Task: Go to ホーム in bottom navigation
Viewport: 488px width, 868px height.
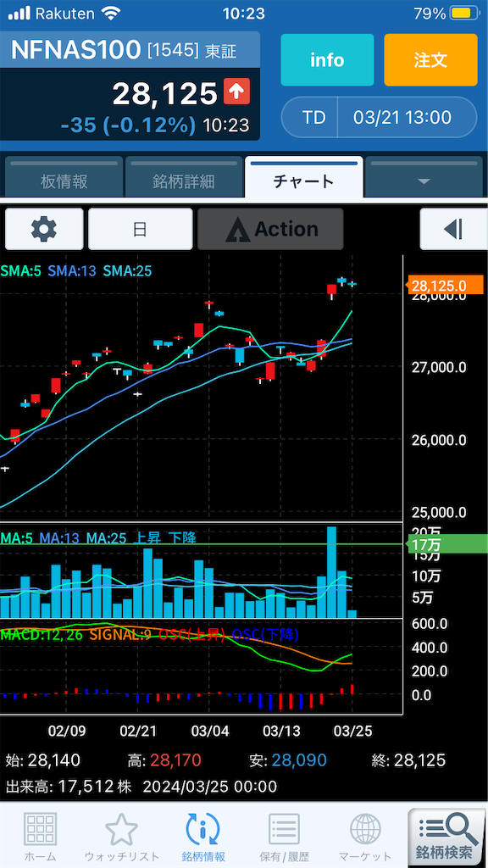Action: (x=40, y=837)
